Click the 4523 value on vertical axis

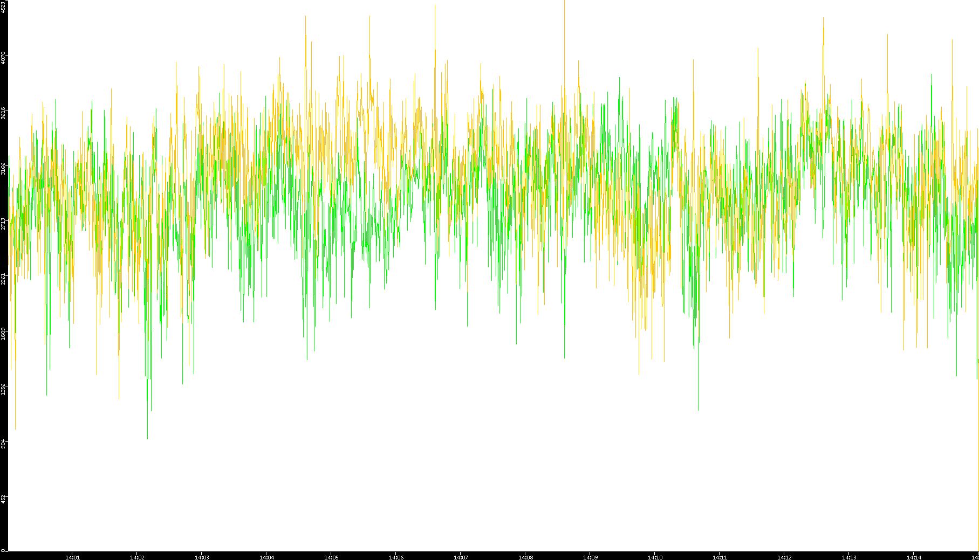(x=3, y=6)
